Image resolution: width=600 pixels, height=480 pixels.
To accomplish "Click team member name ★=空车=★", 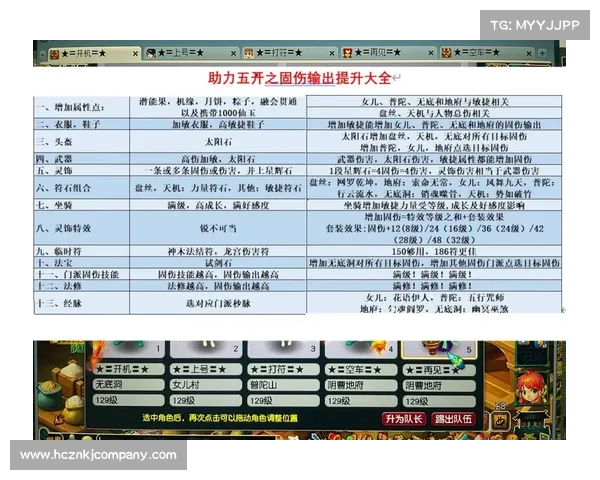I will pos(361,370).
